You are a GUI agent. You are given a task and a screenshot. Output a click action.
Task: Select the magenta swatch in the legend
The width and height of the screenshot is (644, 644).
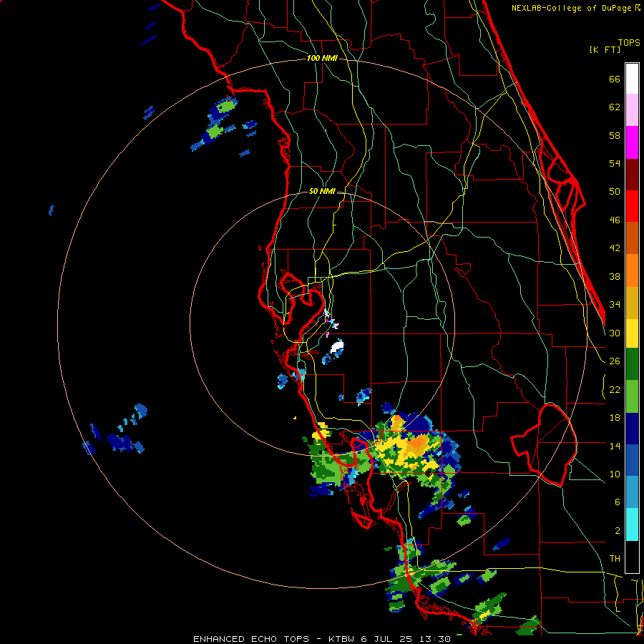tap(632, 142)
